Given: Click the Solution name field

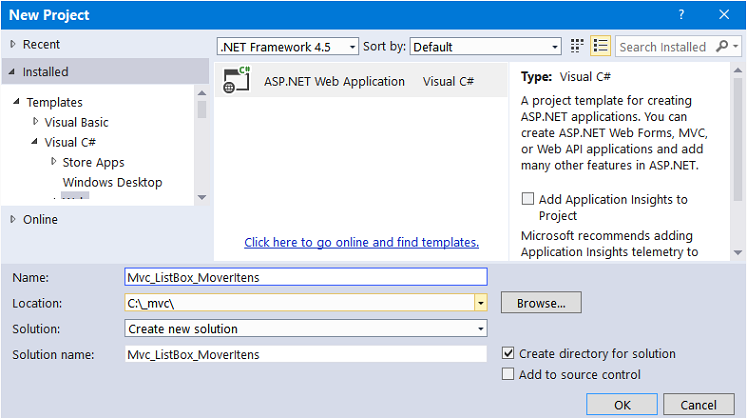Looking at the screenshot, I should [306, 354].
